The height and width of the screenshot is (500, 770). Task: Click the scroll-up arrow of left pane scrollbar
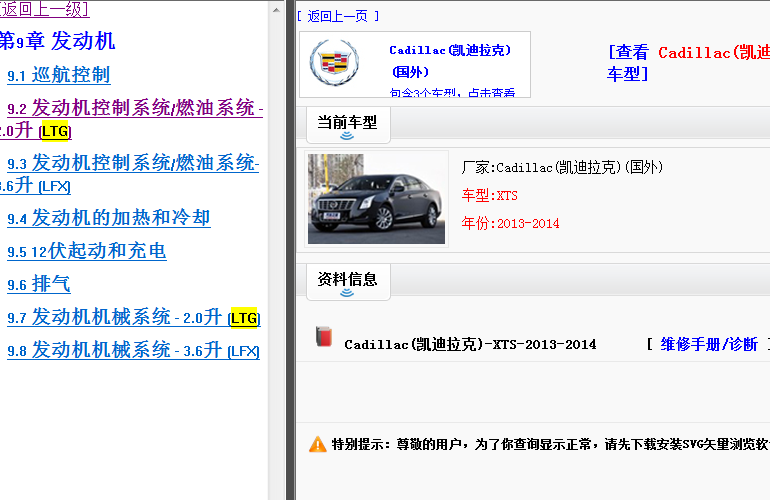276,10
